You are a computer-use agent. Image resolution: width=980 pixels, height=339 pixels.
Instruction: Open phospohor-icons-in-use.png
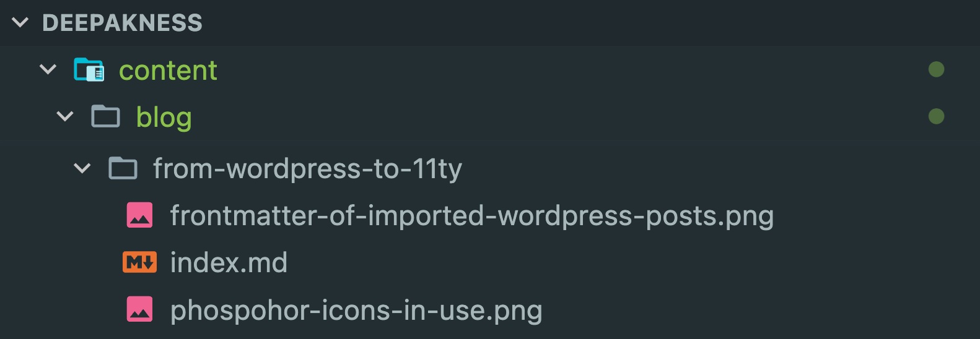coord(356,311)
